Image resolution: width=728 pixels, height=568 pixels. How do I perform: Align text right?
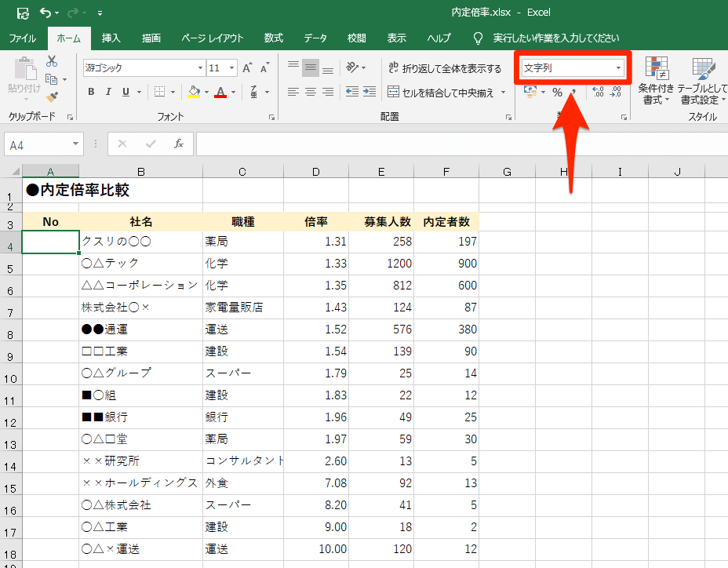click(328, 92)
